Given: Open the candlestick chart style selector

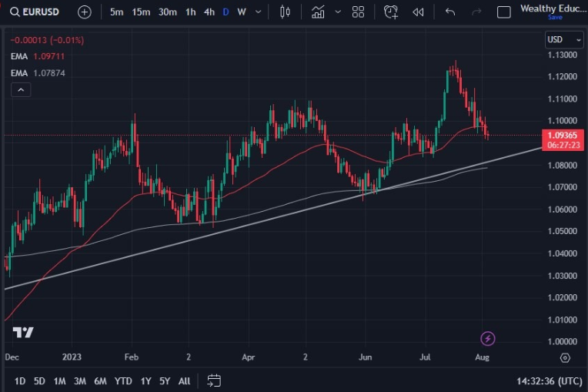Looking at the screenshot, I should [x=286, y=12].
